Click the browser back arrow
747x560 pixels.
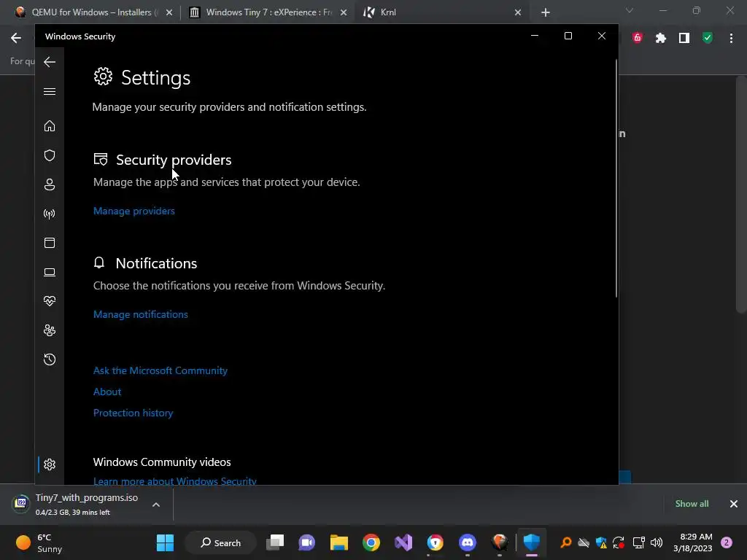[16, 38]
